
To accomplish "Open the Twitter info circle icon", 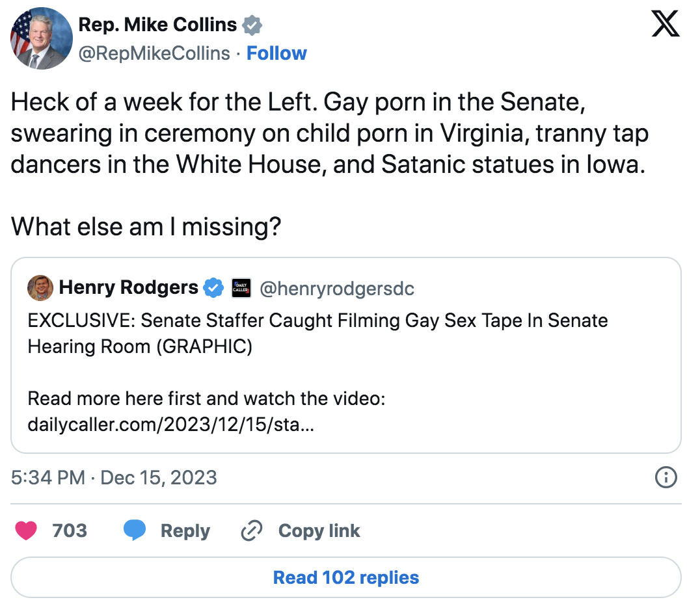I will pos(665,478).
